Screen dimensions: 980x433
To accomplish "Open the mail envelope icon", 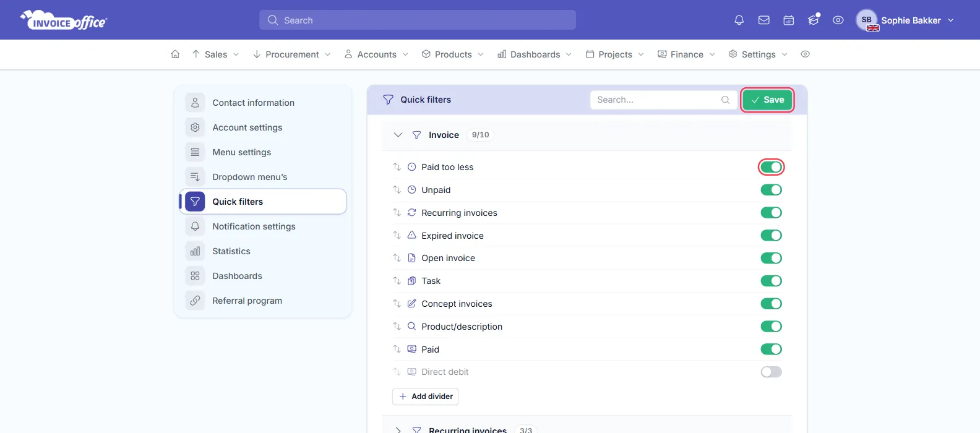I will pos(764,20).
